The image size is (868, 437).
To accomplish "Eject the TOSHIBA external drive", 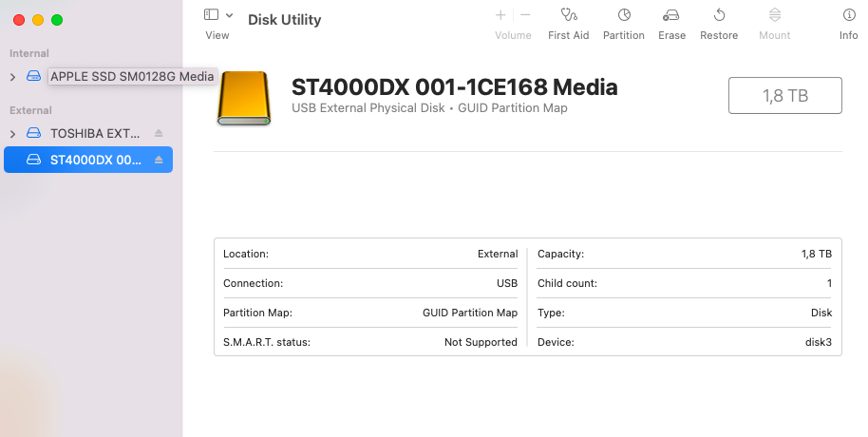I will click(160, 133).
